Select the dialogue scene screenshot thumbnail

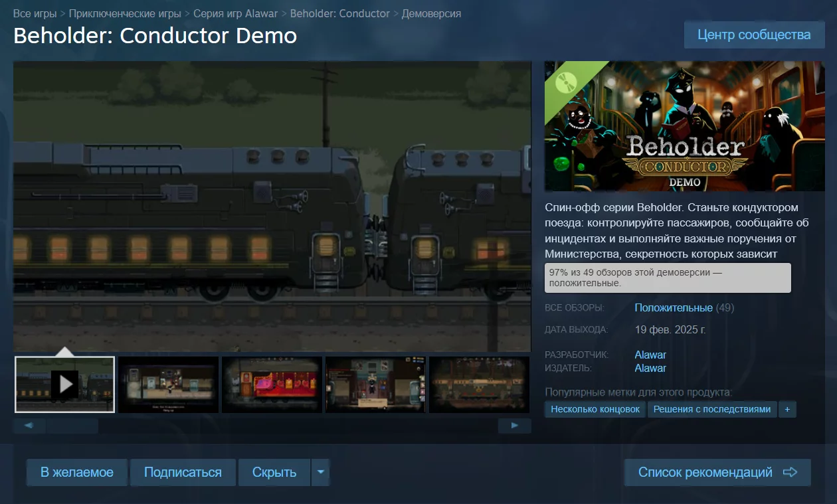tap(376, 384)
